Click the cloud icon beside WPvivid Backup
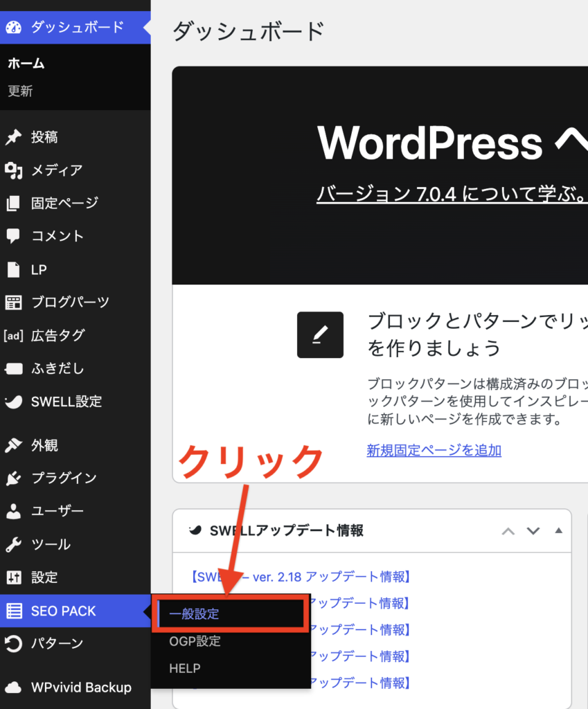Image resolution: width=588 pixels, height=709 pixels. click(x=14, y=688)
